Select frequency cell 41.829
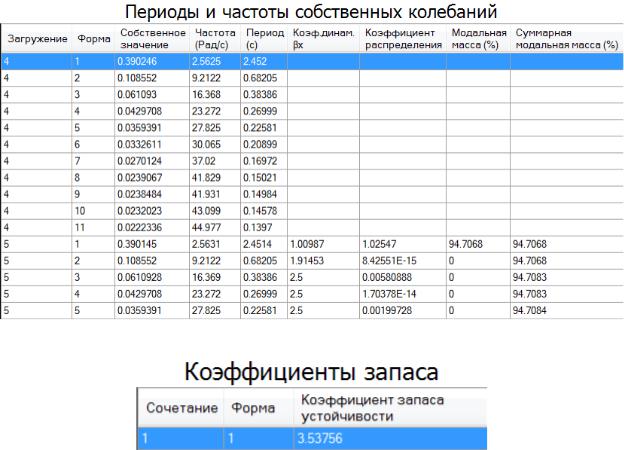 [x=215, y=178]
